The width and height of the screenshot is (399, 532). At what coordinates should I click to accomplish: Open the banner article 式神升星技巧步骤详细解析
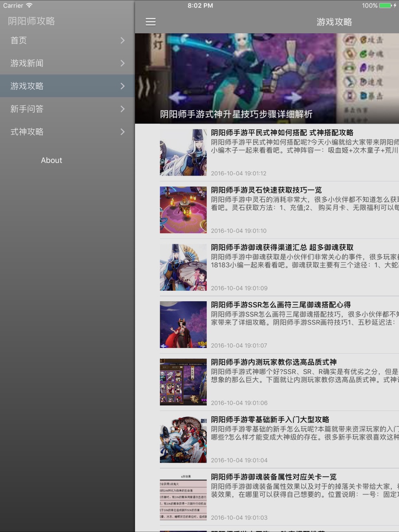pyautogui.click(x=236, y=114)
